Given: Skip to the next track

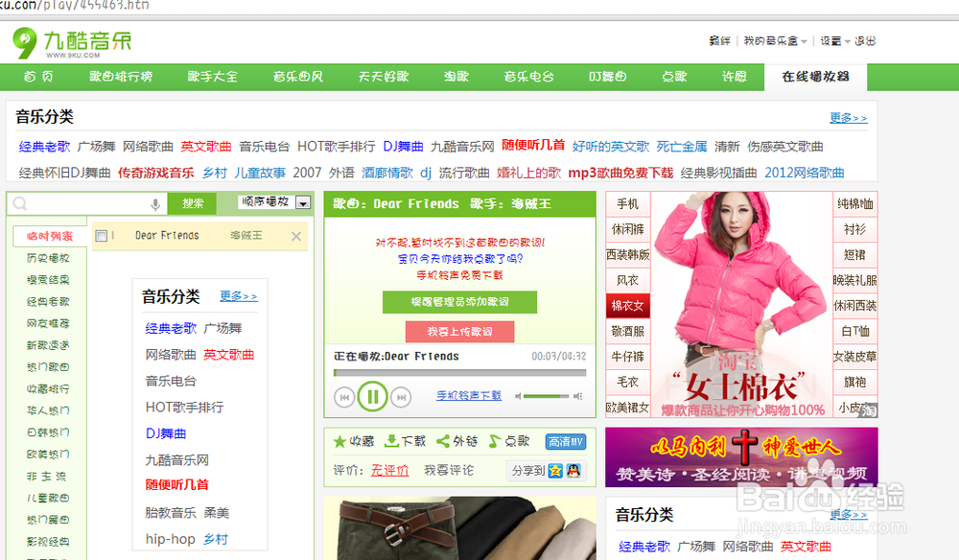Looking at the screenshot, I should tap(402, 396).
